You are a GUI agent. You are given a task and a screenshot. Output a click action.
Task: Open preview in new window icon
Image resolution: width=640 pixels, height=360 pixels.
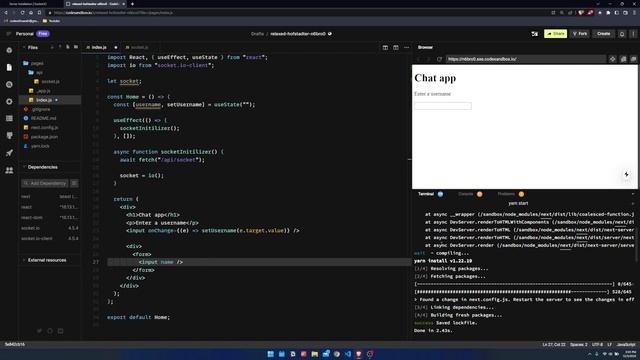[623, 59]
